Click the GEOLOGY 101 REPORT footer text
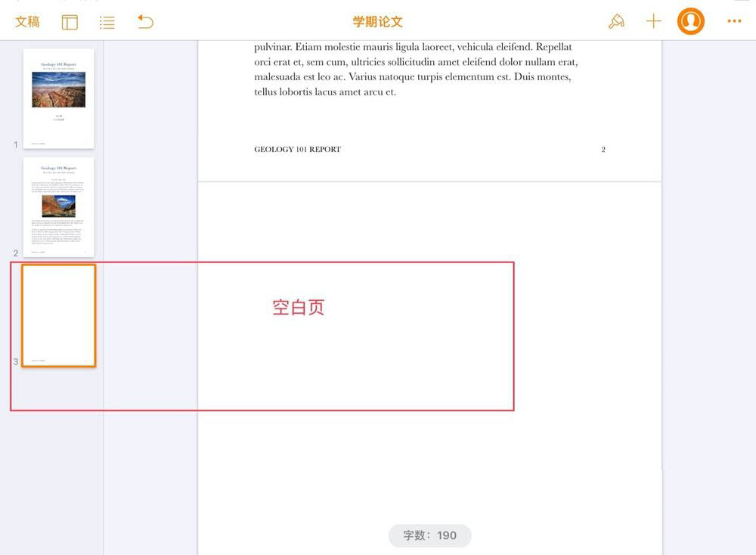Image resolution: width=756 pixels, height=555 pixels. [297, 150]
